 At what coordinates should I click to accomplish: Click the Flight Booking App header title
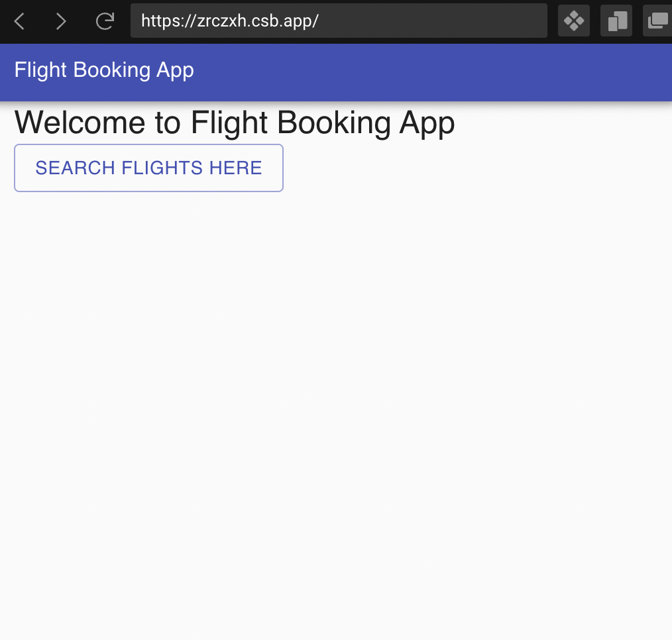pyautogui.click(x=103, y=70)
